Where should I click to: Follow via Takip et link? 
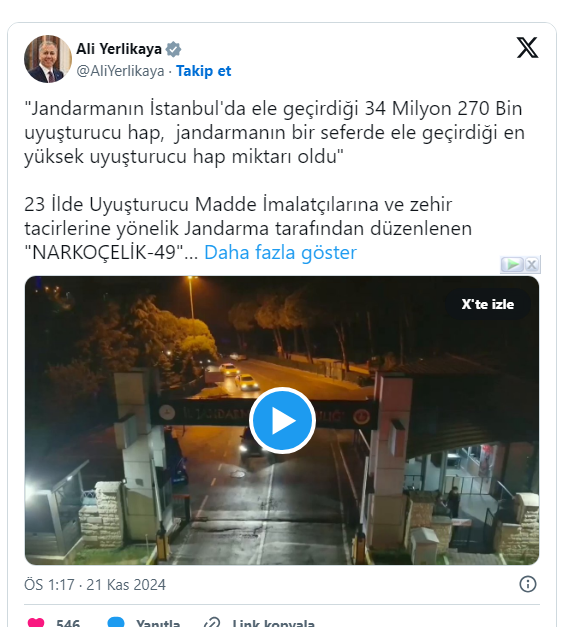(204, 71)
